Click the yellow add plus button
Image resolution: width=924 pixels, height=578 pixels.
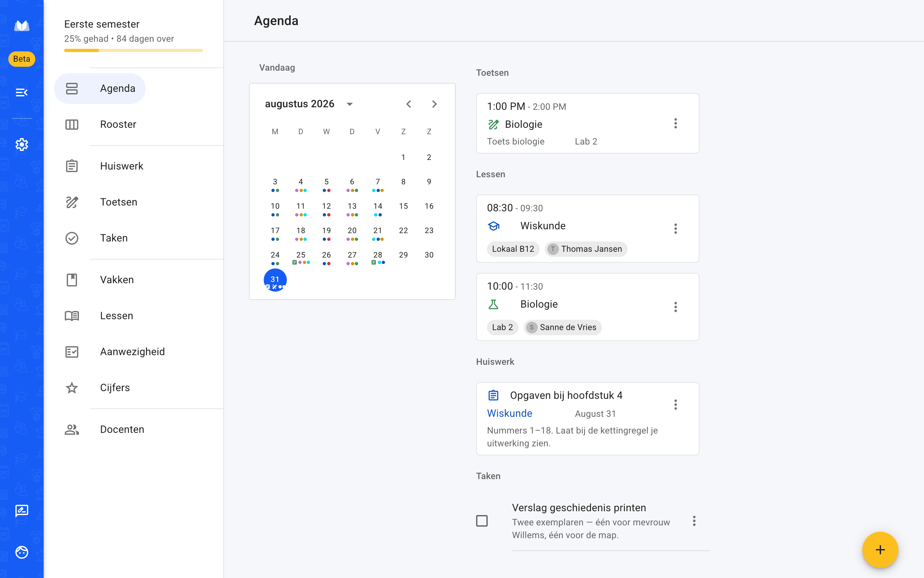[880, 550]
